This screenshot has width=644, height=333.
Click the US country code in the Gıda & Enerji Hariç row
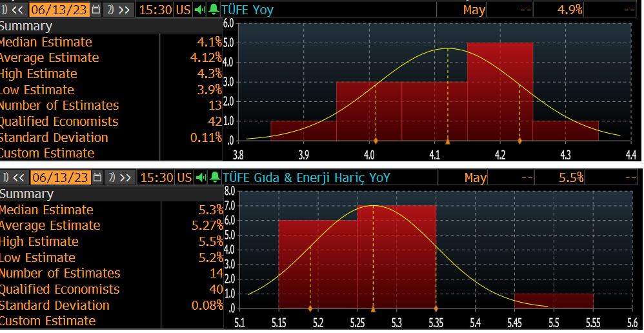(x=185, y=177)
